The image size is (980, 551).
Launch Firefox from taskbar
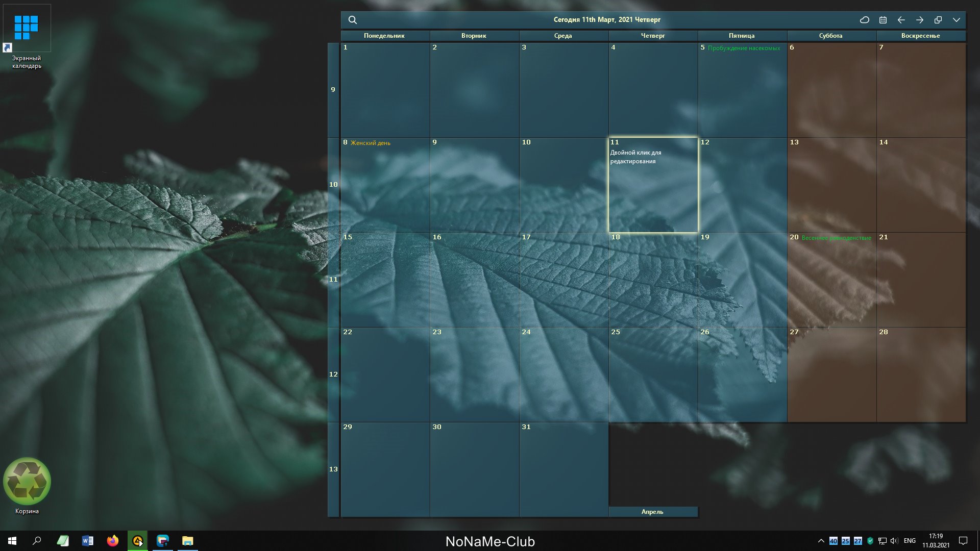[x=113, y=541]
